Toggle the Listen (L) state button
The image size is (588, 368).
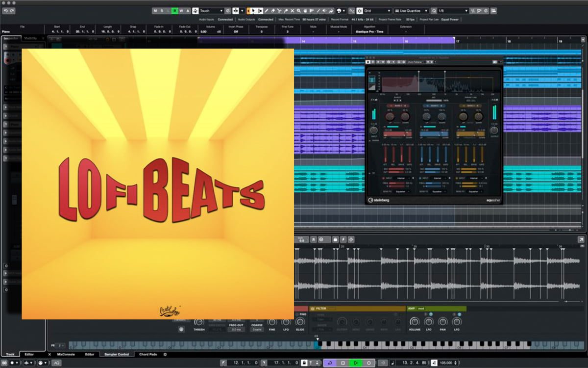pos(168,11)
